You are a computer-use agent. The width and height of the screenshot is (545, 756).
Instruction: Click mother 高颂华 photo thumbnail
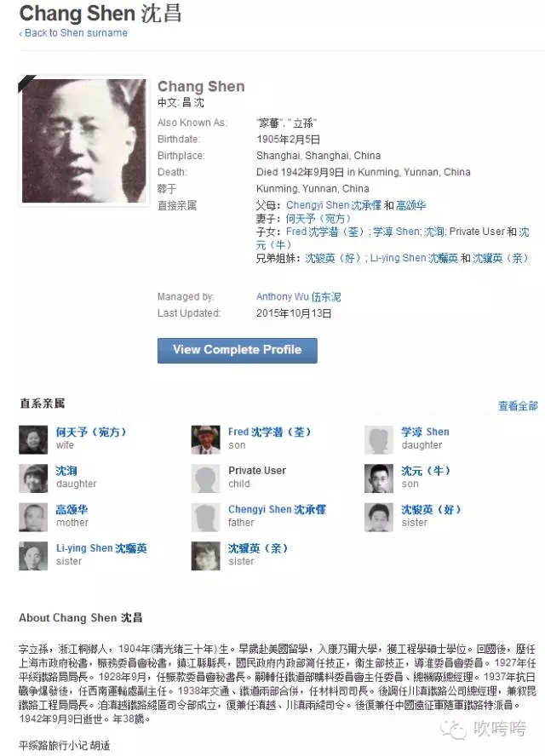click(33, 517)
